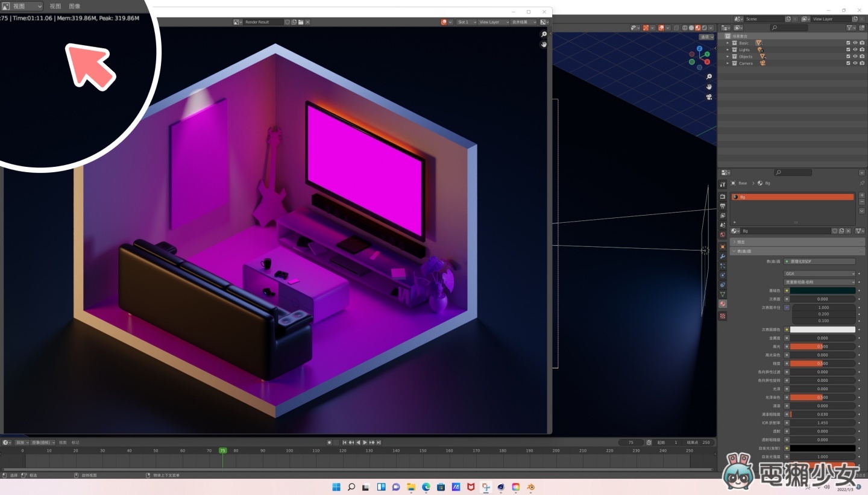868x495 pixels.
Task: Switch to Render properties tab
Action: (723, 197)
